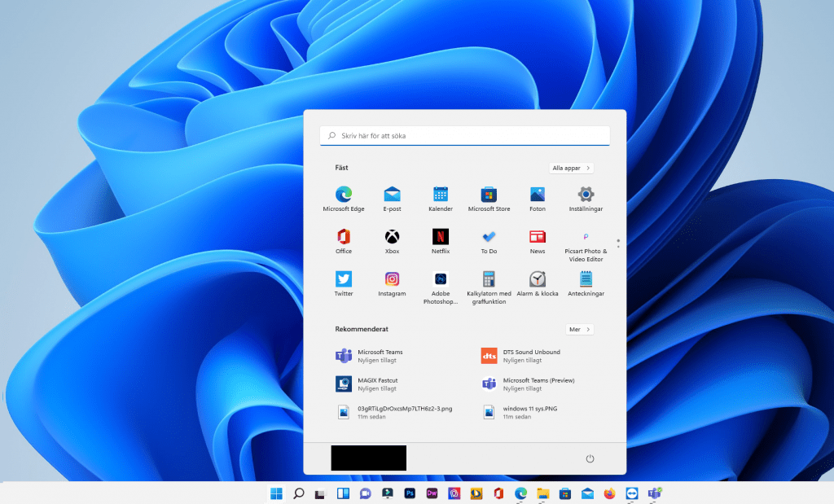Expand recommended items with Mer button
The image size is (834, 504).
click(579, 330)
